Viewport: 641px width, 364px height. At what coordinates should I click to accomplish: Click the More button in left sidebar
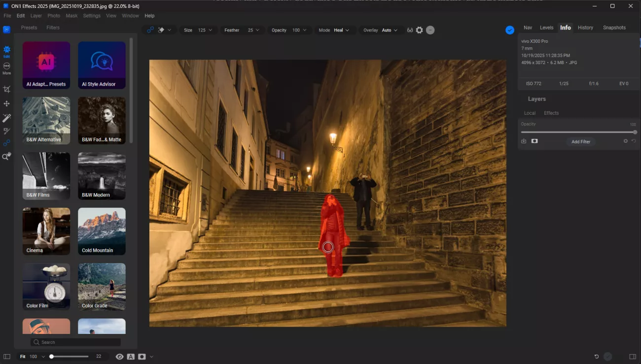click(x=6, y=68)
